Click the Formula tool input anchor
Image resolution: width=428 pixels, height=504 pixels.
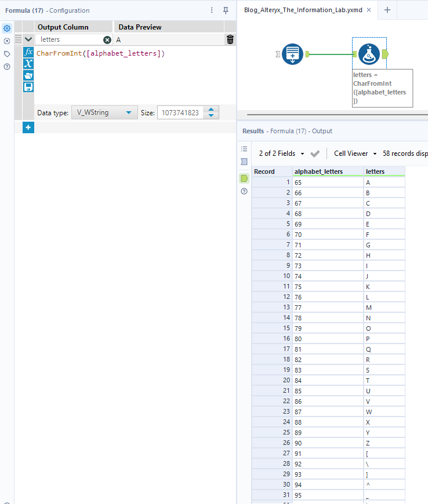pos(354,54)
